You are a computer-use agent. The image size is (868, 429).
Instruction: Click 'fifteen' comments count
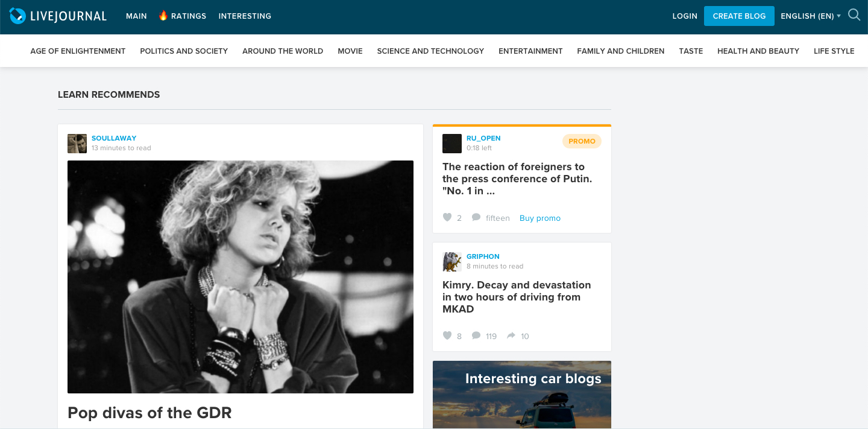(x=498, y=218)
